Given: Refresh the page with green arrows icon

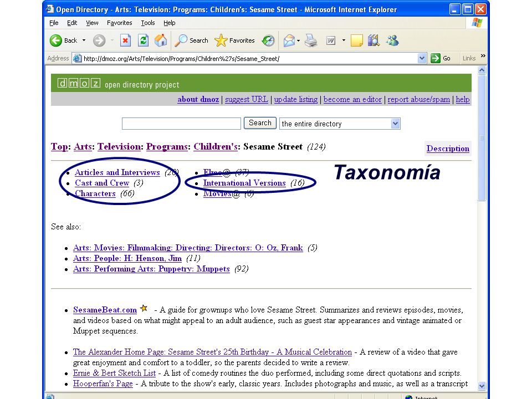Looking at the screenshot, I should [x=143, y=40].
